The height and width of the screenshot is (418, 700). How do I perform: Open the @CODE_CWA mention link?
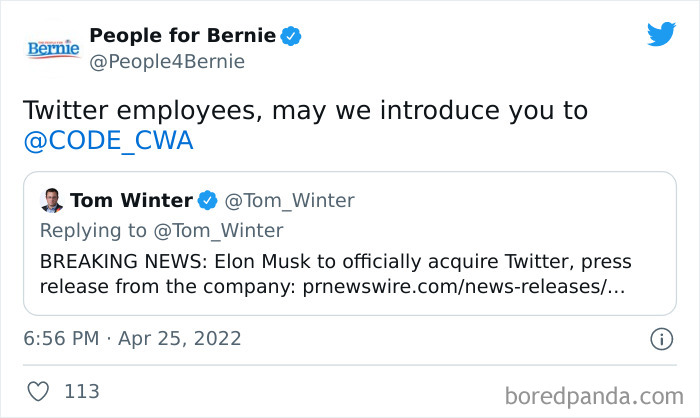point(107,142)
